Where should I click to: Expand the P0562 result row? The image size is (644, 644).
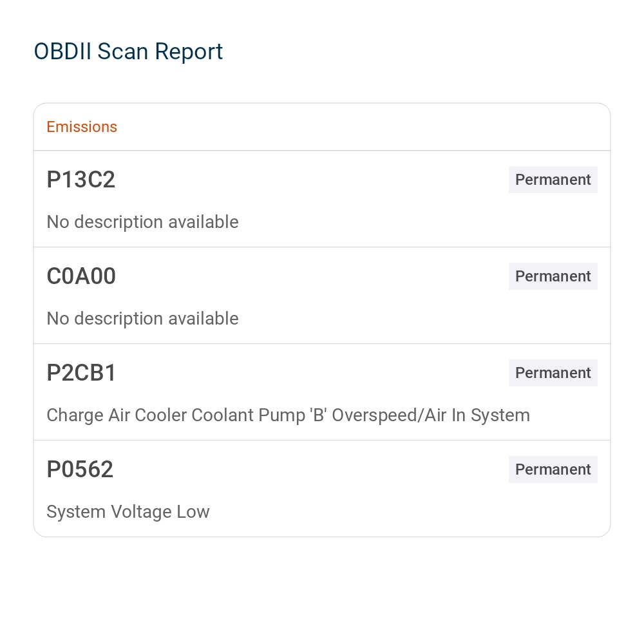322,489
